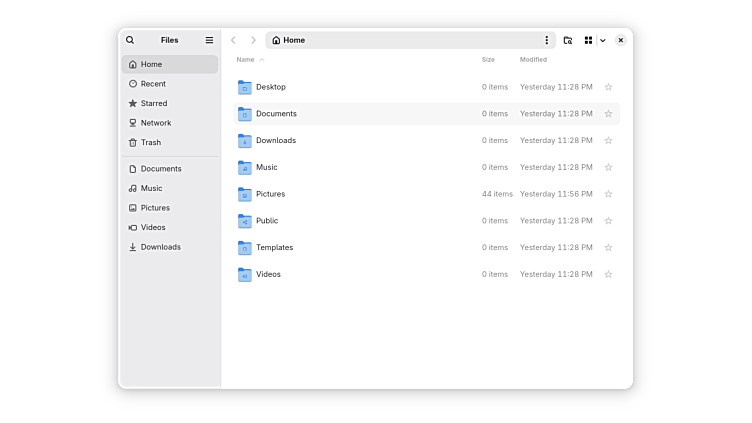Viewport: 752px width, 423px height.
Task: Click the search magnifier icon
Action: pyautogui.click(x=130, y=40)
